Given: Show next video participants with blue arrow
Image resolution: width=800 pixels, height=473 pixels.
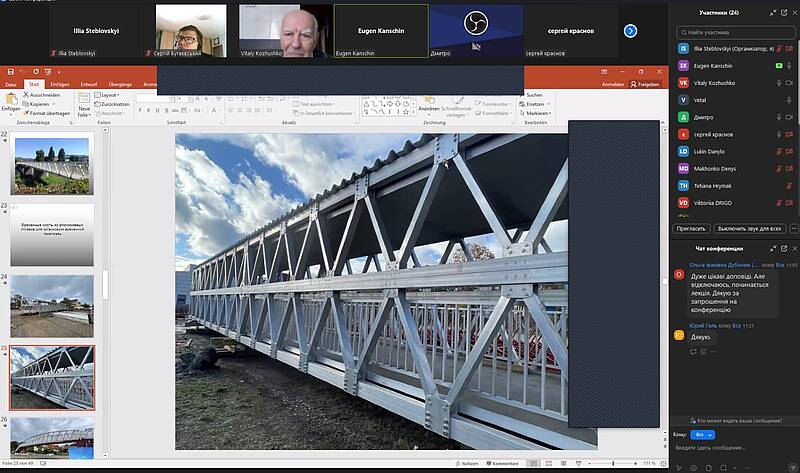Looking at the screenshot, I should point(631,31).
